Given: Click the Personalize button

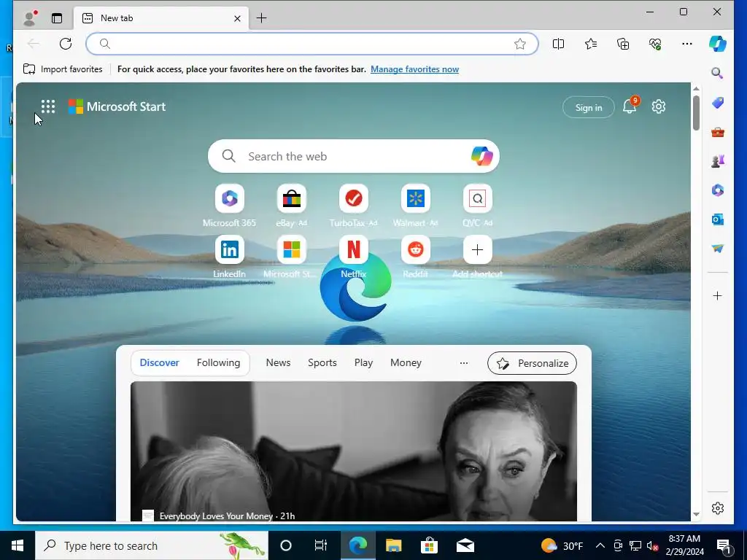Looking at the screenshot, I should tap(532, 363).
